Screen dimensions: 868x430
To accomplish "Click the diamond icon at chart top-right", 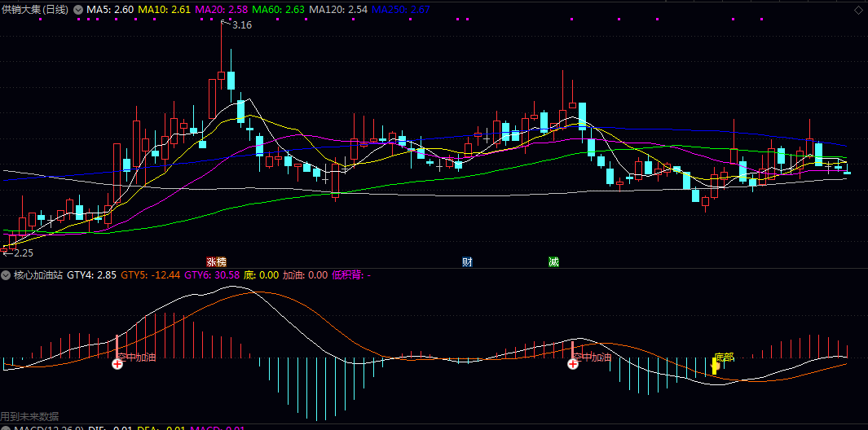I will [857, 10].
